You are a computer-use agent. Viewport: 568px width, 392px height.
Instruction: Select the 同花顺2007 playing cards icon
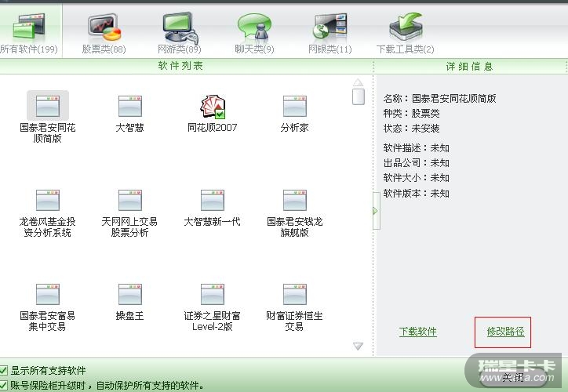(x=213, y=107)
